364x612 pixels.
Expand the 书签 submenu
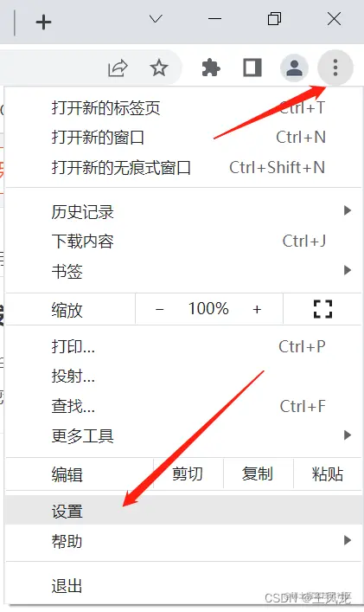pyautogui.click(x=183, y=271)
